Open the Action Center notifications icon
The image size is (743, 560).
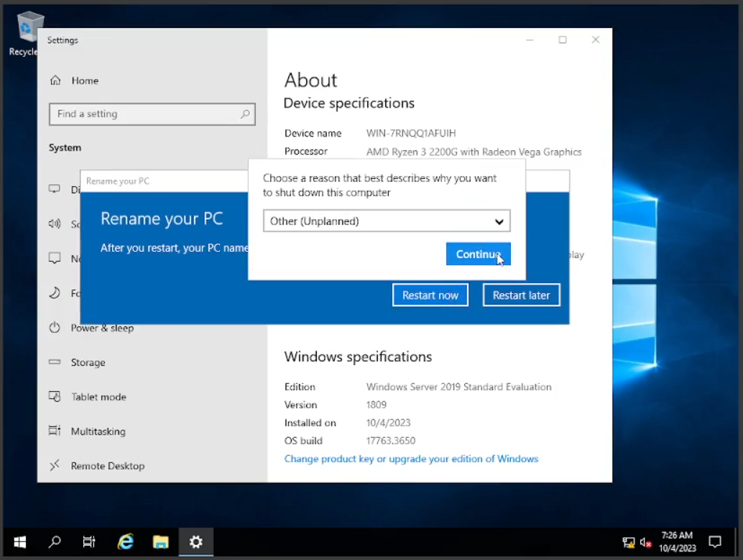click(x=715, y=541)
